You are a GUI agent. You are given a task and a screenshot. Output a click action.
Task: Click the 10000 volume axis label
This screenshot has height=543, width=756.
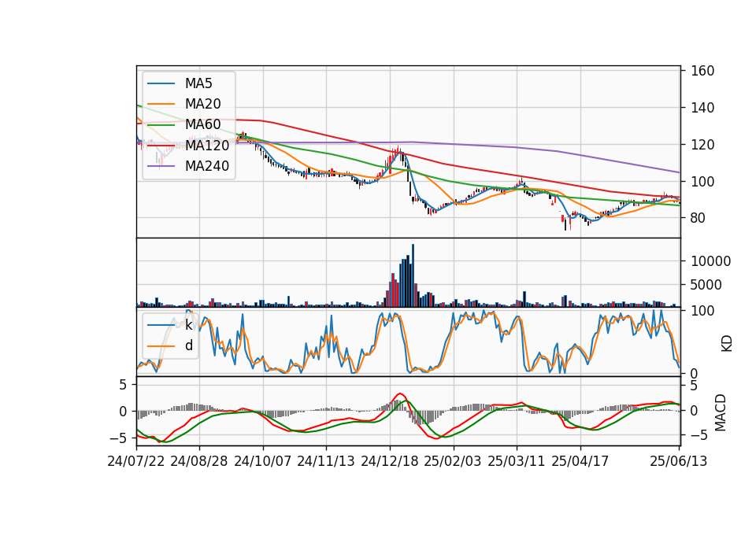(710, 261)
